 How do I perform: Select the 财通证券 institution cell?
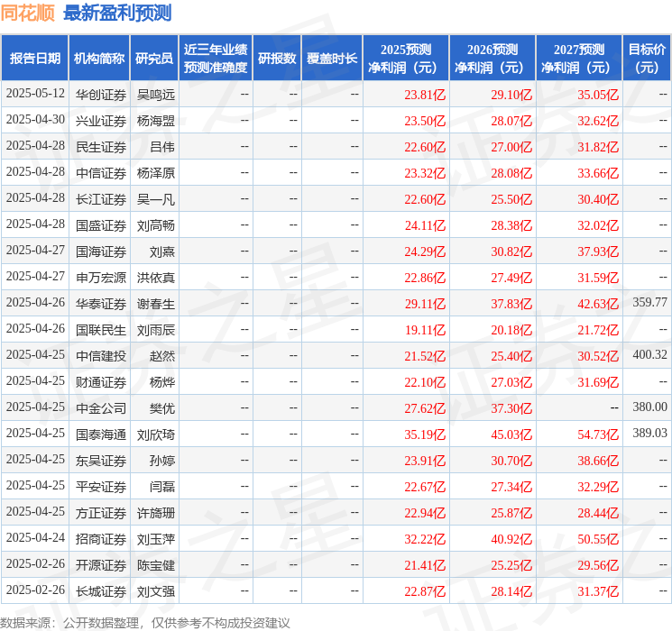pos(101,382)
